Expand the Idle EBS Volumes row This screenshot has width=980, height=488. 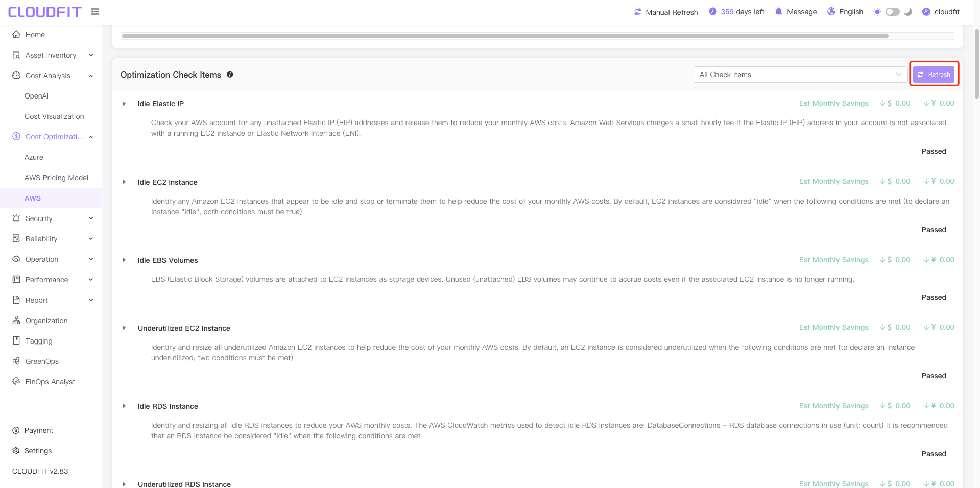pyautogui.click(x=124, y=260)
